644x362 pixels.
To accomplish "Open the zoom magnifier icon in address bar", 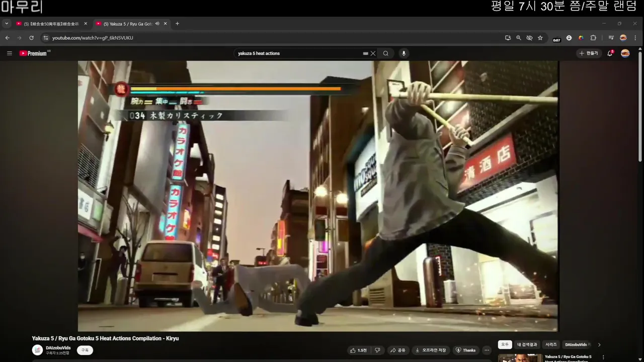I will 519,38.
